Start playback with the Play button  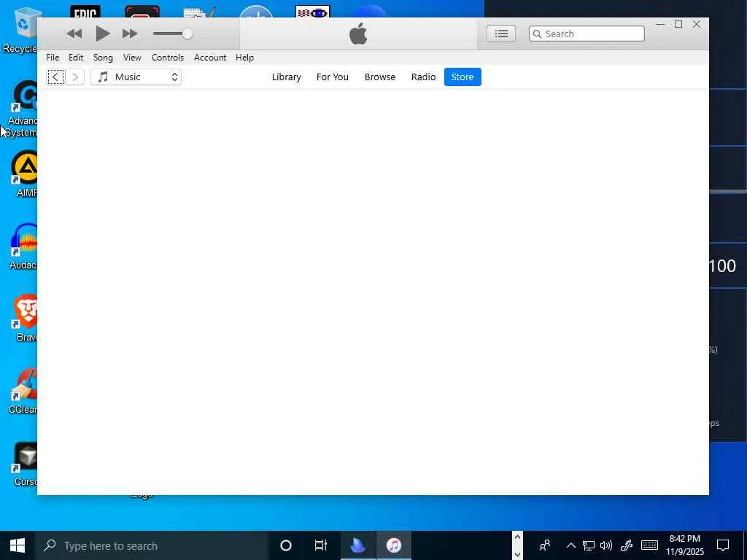[102, 34]
